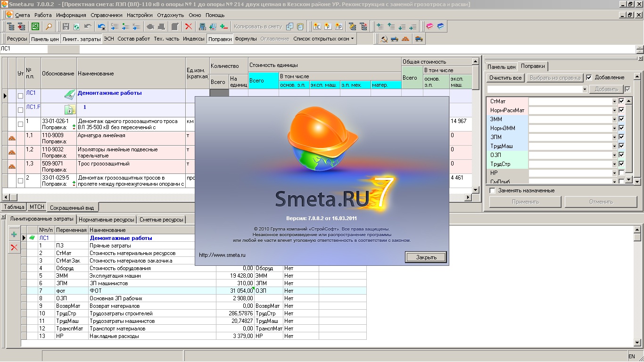
Task: Click the green refresh icon beside save
Action: pos(76,26)
